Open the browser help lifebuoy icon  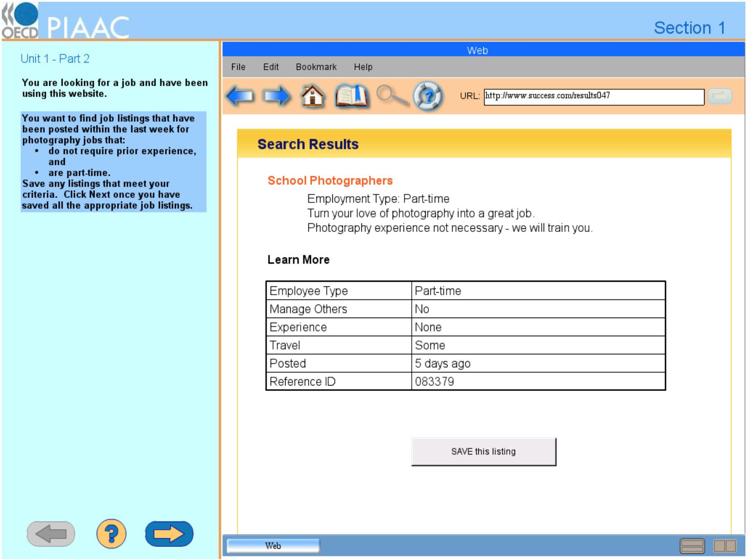428,96
